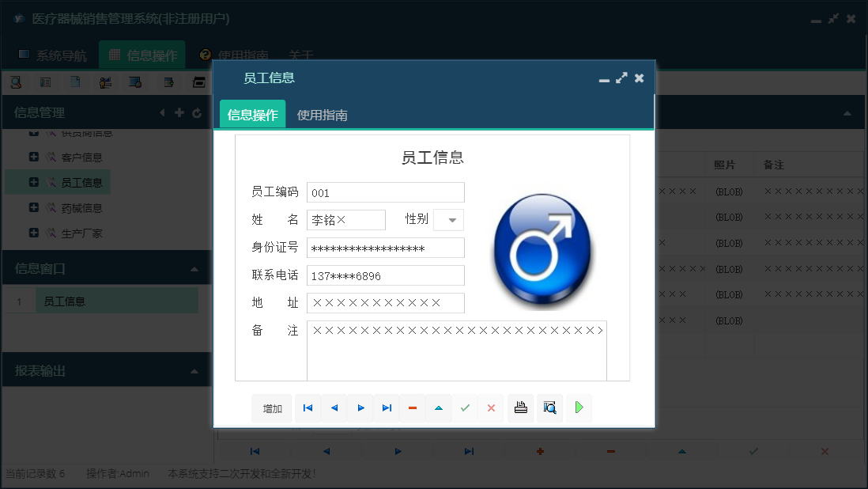Go to the next employee record
Screen dimensions: 868x489
[x=360, y=407]
